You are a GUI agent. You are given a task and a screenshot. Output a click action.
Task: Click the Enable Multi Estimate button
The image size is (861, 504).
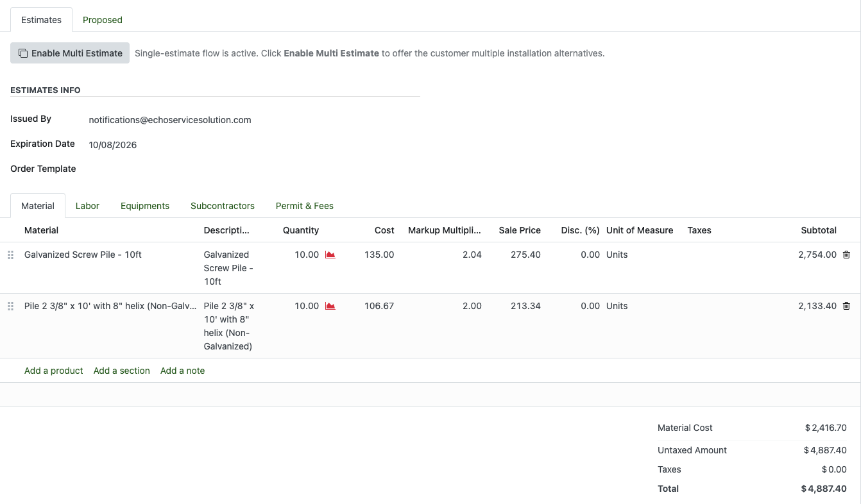70,53
